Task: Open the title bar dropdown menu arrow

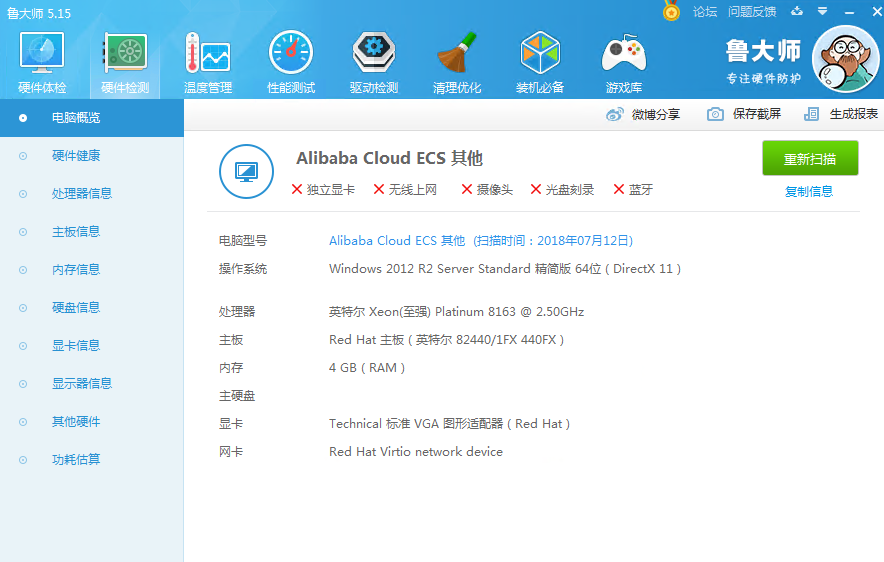Action: 823,11
